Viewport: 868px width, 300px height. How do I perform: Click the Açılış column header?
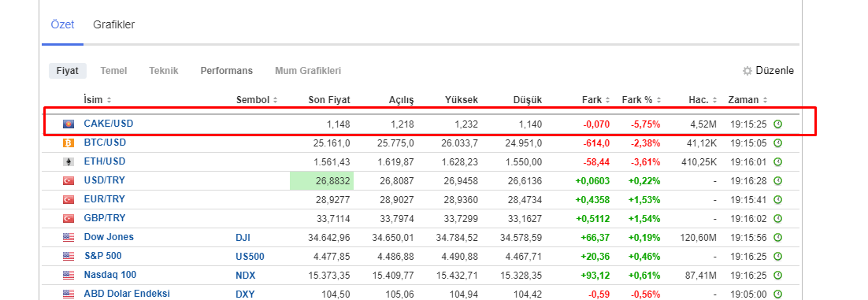(x=401, y=100)
